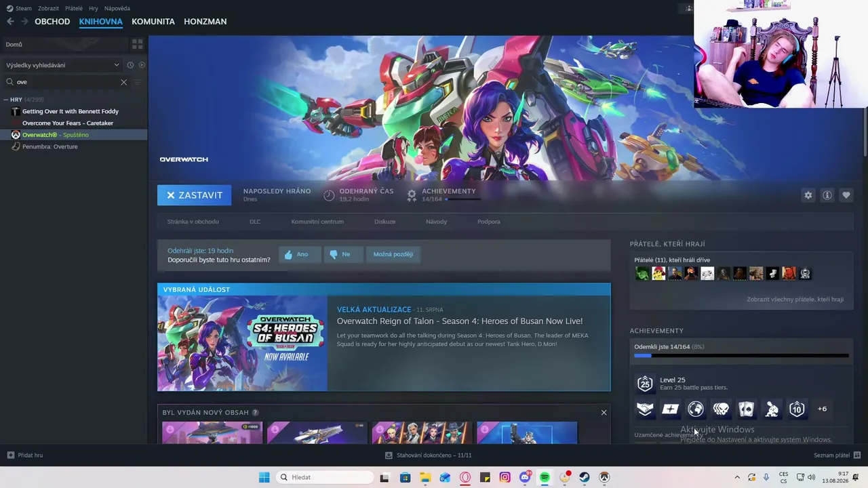Show hidden system tray icons
This screenshot has height=488, width=868.
pos(738,477)
